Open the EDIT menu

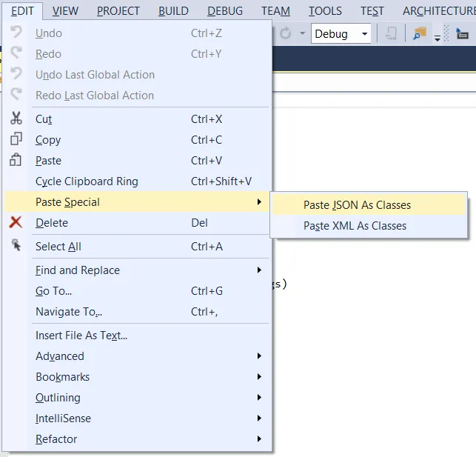(x=22, y=11)
